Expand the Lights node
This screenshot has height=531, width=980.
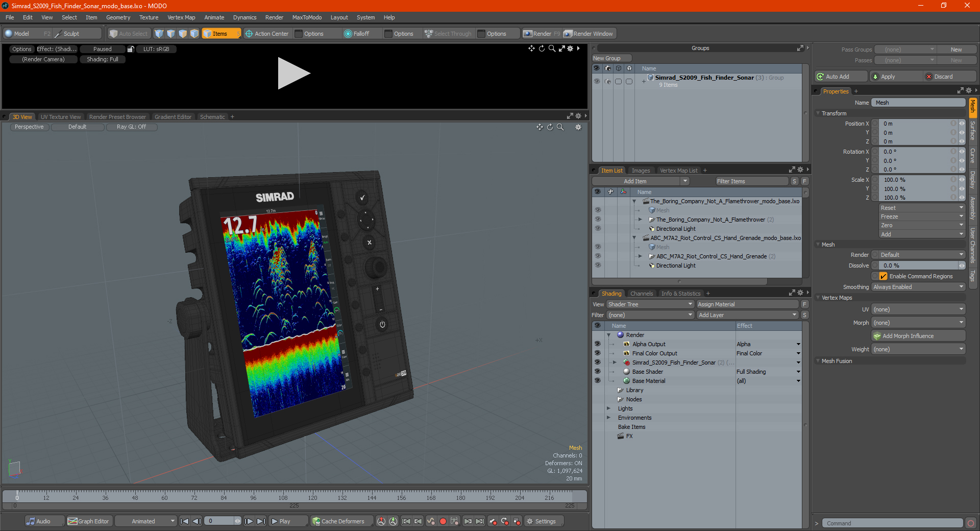pos(608,408)
